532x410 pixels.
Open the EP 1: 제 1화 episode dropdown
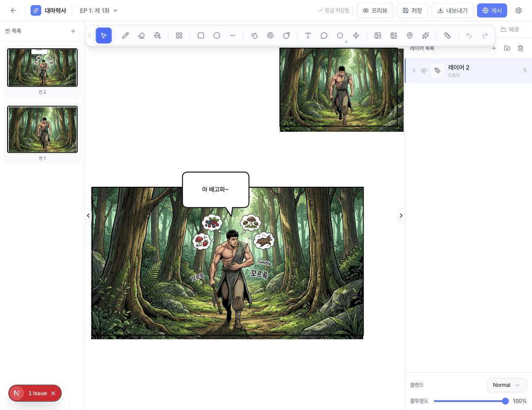pyautogui.click(x=99, y=10)
